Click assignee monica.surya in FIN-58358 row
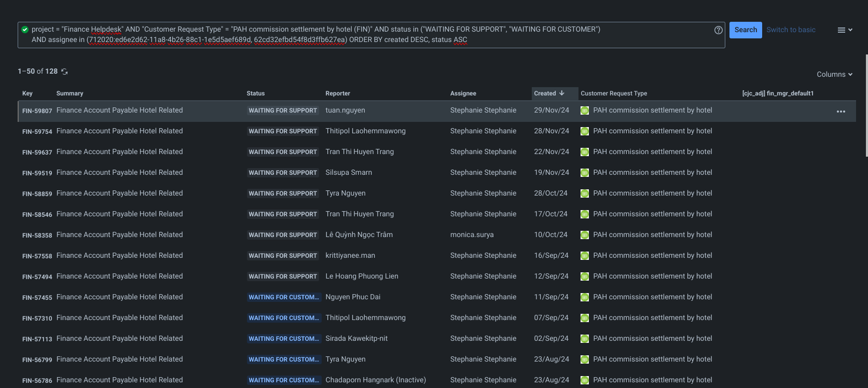 click(472, 235)
